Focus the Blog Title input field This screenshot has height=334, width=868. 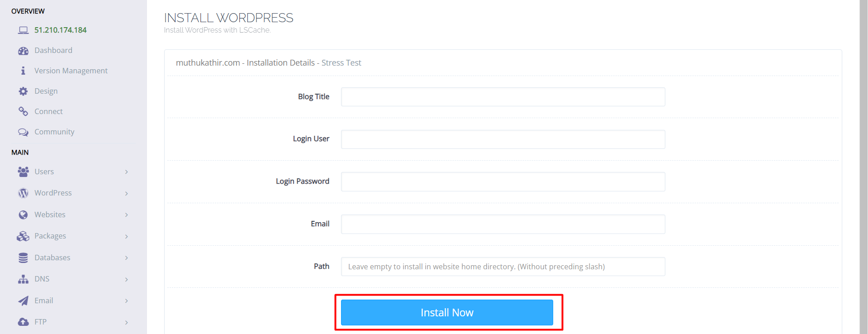[x=503, y=97]
